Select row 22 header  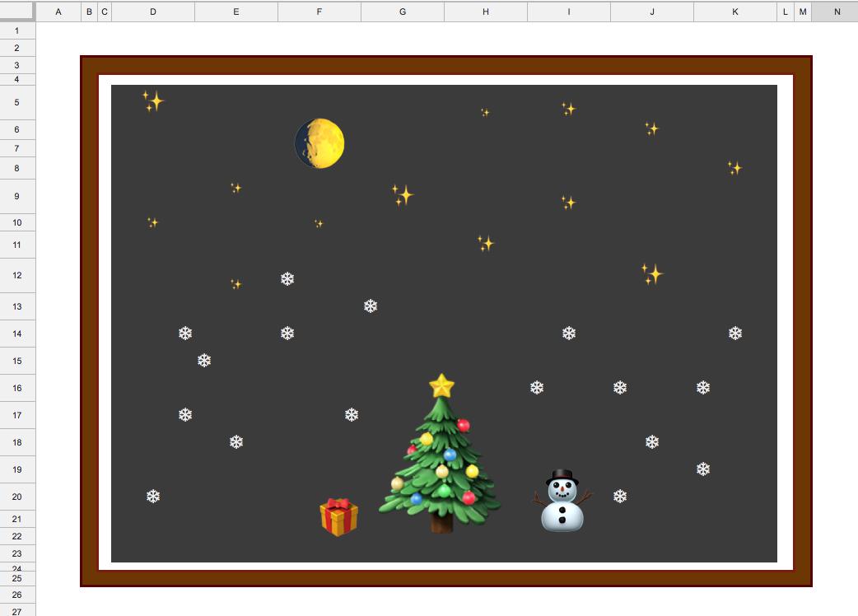click(17, 536)
